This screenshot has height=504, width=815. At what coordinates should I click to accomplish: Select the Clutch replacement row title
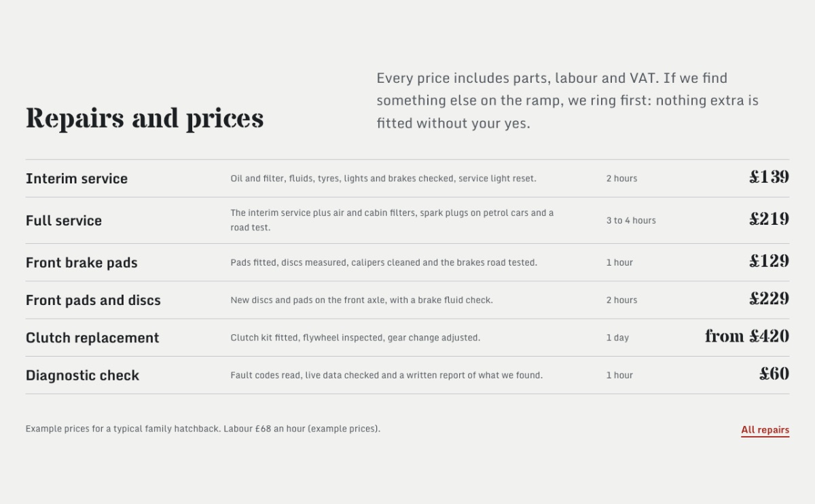point(92,338)
